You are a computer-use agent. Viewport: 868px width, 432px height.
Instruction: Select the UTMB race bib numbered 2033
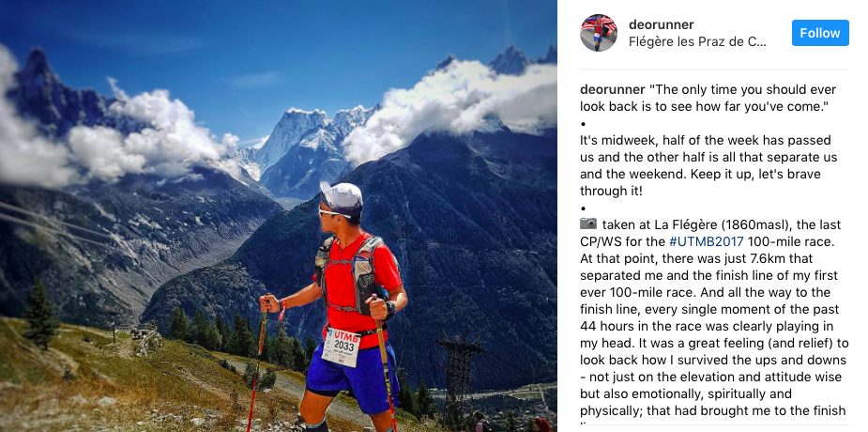pos(341,347)
